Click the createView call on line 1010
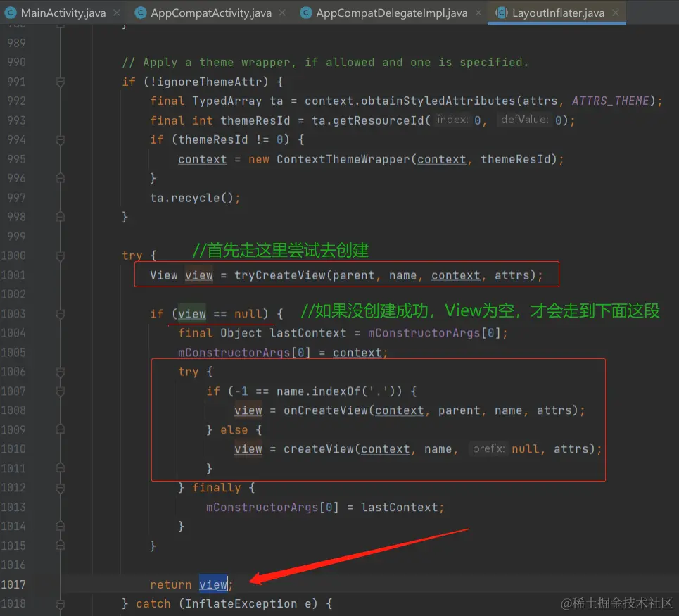Screen dimensions: 679x616 (319, 449)
